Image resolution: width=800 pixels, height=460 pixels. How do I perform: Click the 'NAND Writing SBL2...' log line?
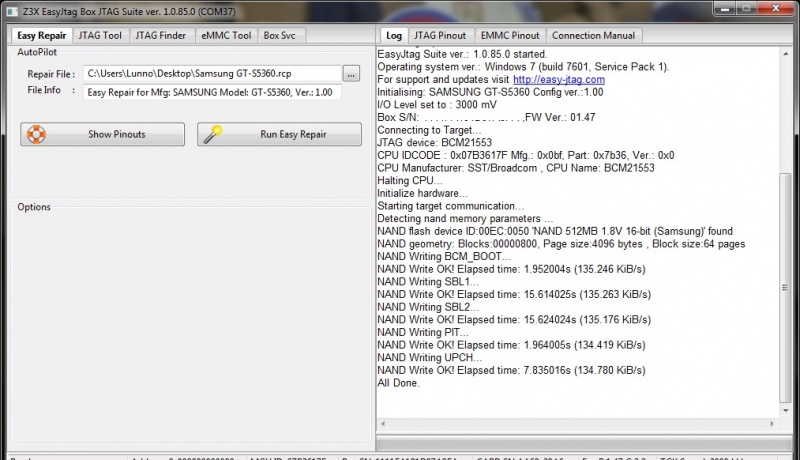[x=428, y=307]
